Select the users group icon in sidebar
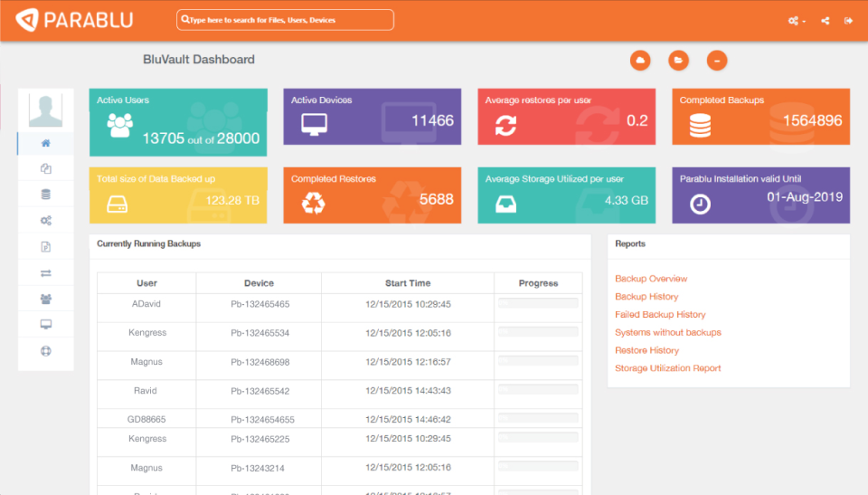The image size is (868, 495). tap(46, 300)
